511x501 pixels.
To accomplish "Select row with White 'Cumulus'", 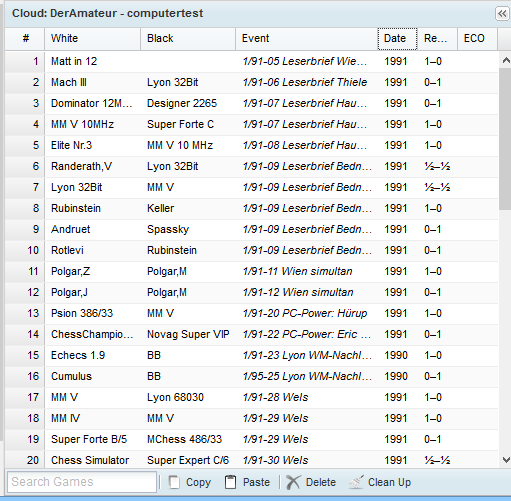I will coord(251,376).
